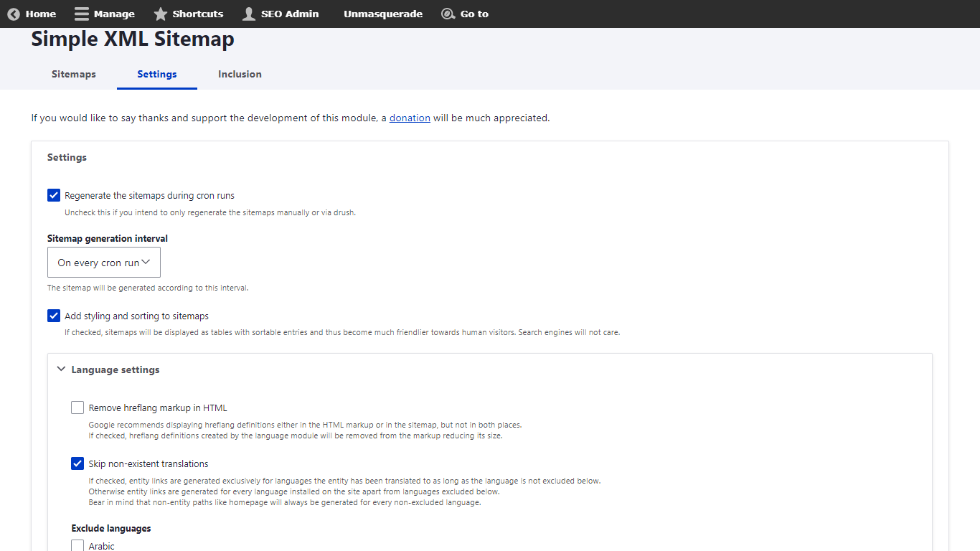The width and height of the screenshot is (980, 551).
Task: Click the Manage toolbar label
Action: pos(114,14)
